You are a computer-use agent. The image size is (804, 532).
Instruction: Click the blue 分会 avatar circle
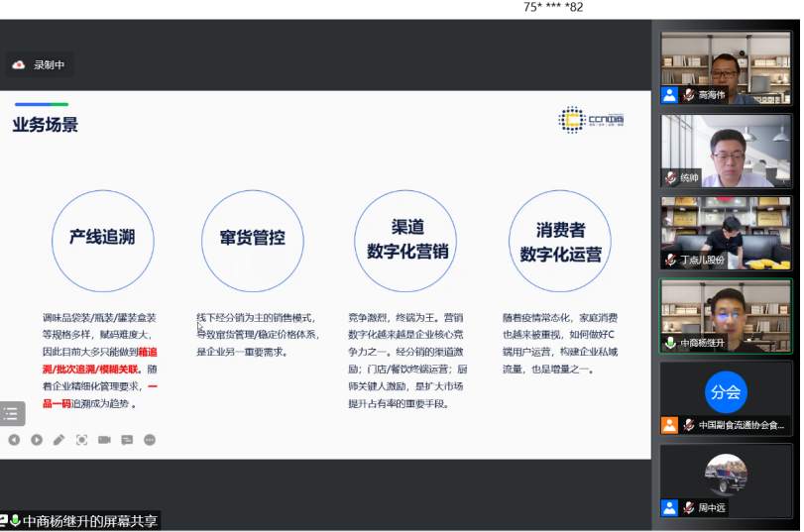click(726, 392)
